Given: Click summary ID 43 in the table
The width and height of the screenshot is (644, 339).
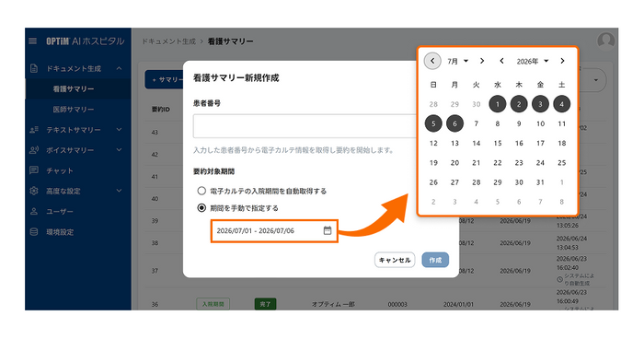Looking at the screenshot, I should coord(155,132).
